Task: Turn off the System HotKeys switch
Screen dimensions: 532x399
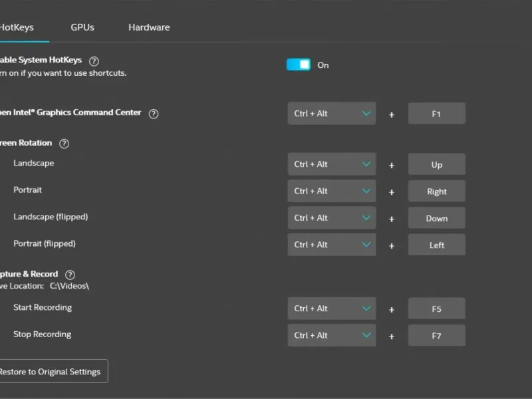Action: pos(298,65)
